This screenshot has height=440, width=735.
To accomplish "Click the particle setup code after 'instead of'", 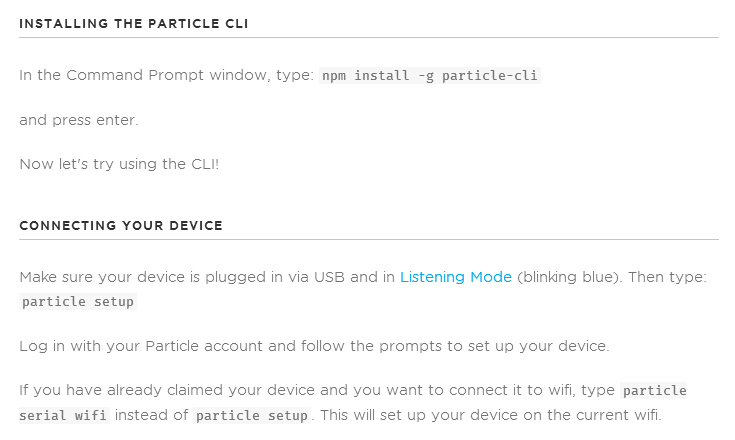I will point(252,415).
